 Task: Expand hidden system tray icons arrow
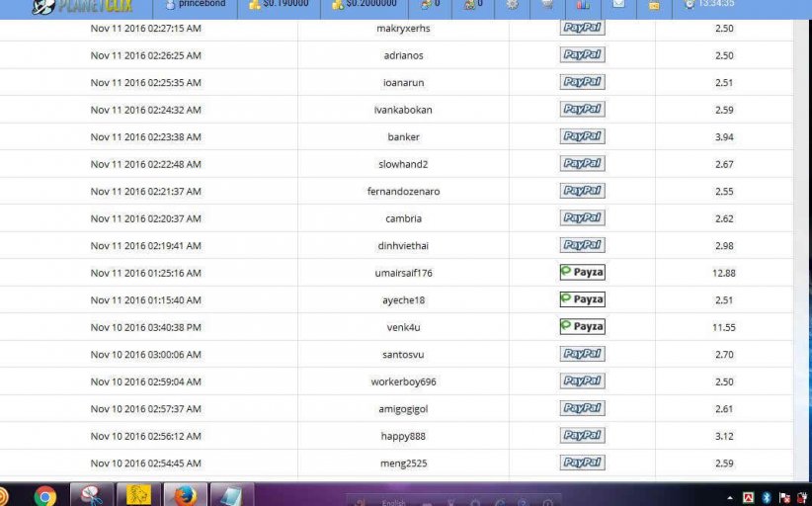[x=730, y=497]
